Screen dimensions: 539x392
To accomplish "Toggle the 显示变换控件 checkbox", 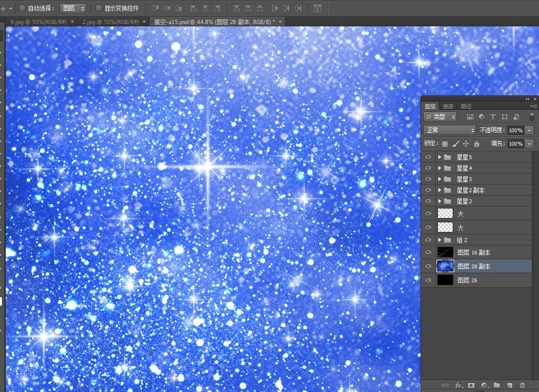I will 98,8.
